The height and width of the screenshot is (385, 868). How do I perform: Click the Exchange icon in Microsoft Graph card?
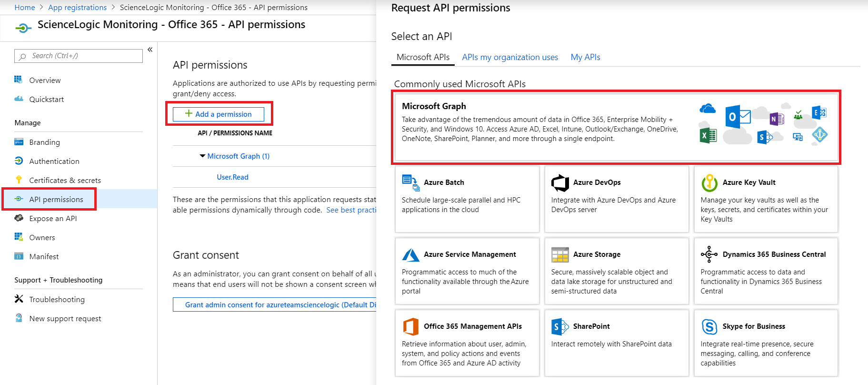pos(819,113)
